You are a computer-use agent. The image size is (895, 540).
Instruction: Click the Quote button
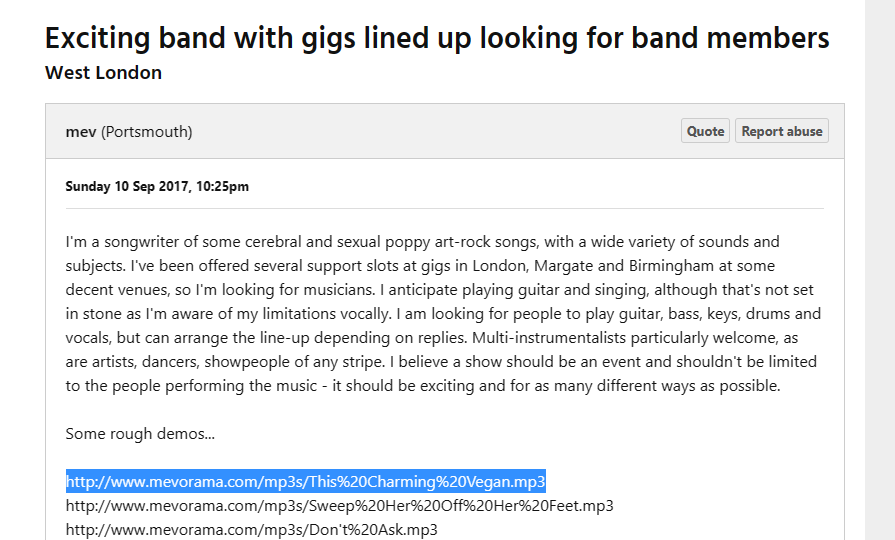[x=705, y=131]
